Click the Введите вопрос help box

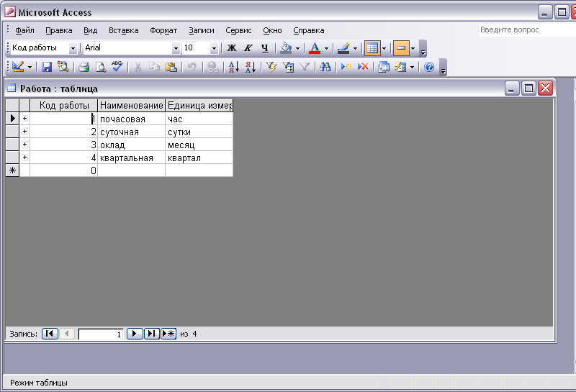coord(527,30)
